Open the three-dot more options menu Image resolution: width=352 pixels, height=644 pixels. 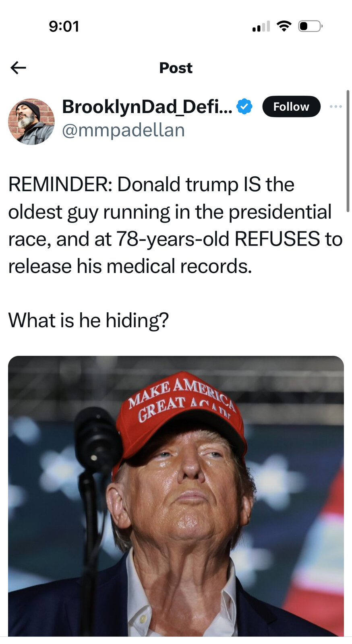point(335,107)
